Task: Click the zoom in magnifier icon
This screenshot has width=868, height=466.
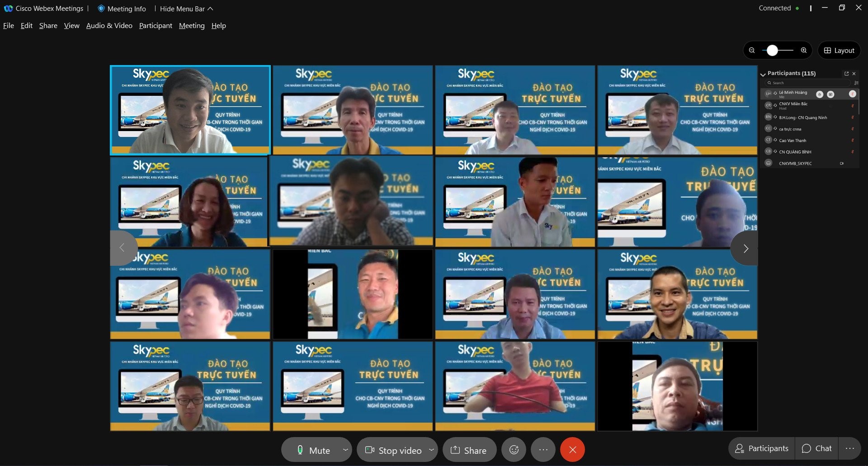Action: 804,50
